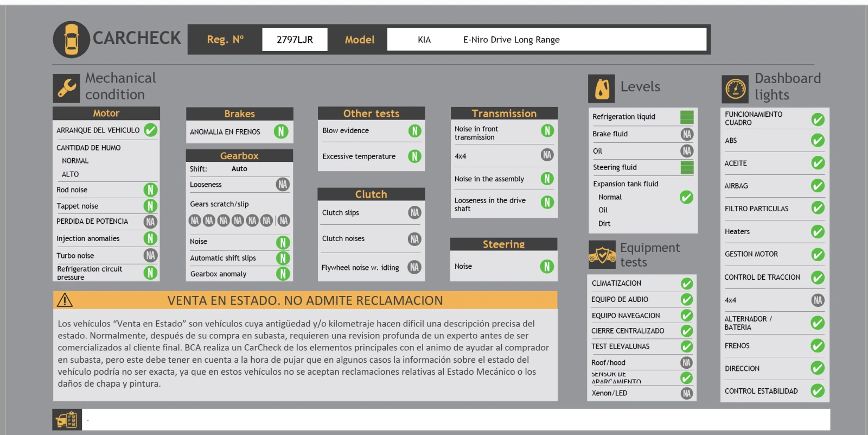This screenshot has height=435, width=868.
Task: Click the registration number field 2797LJR
Action: coord(295,40)
